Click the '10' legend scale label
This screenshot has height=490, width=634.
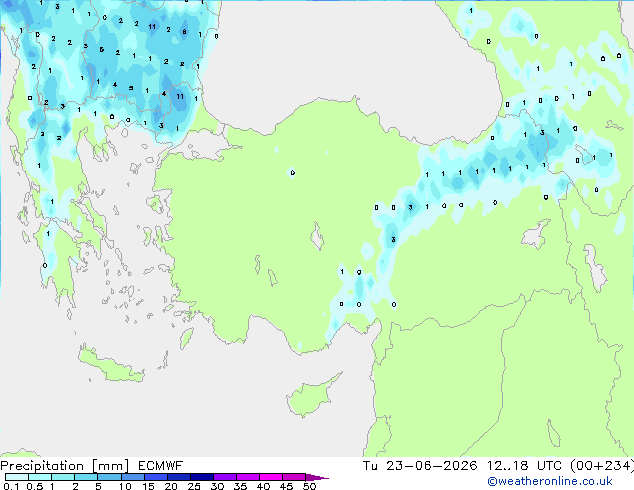point(125,486)
